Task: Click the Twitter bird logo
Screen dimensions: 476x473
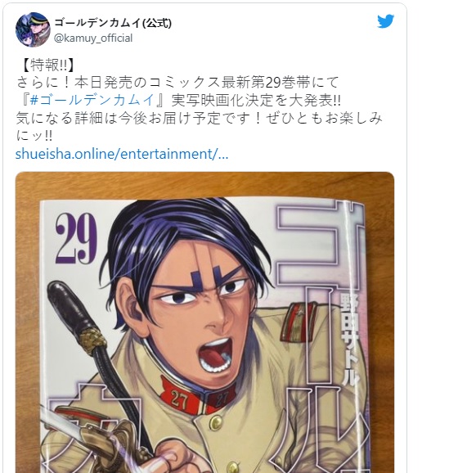Action: [x=385, y=21]
